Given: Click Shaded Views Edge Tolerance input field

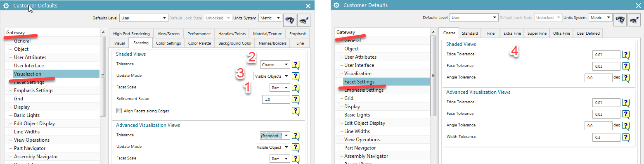Looking at the screenshot, I should point(606,55).
